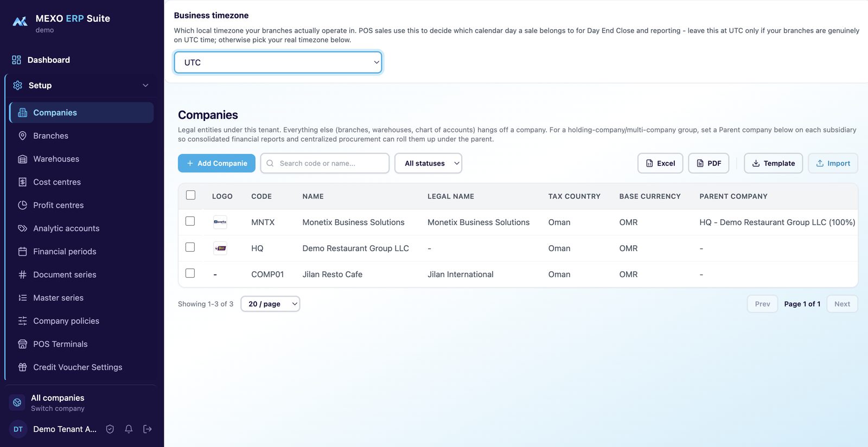868x447 pixels.
Task: Click the Import button
Action: tap(833, 163)
